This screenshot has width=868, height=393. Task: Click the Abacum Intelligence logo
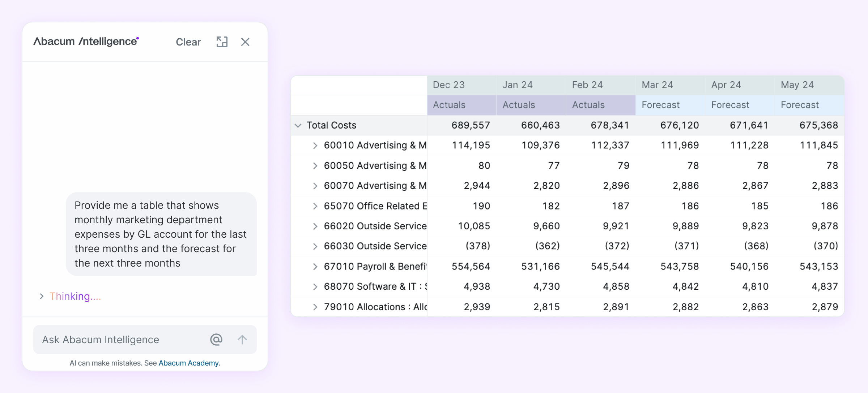click(x=86, y=42)
